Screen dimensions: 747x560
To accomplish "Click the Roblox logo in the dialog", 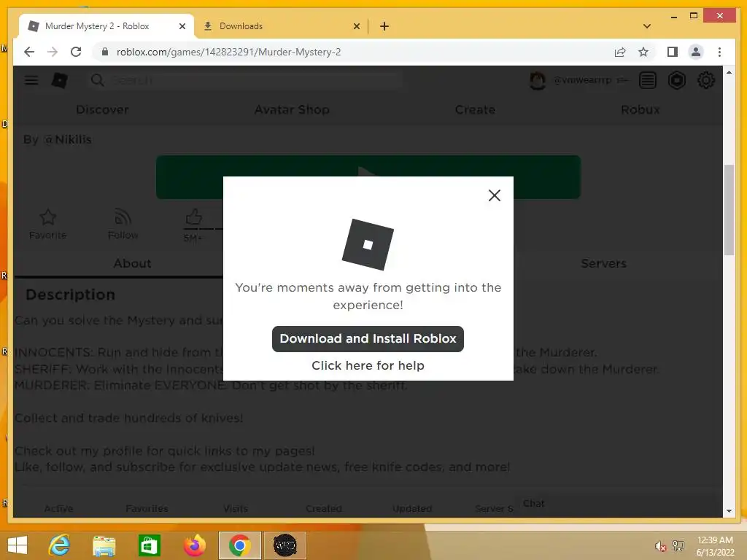I will click(x=368, y=245).
